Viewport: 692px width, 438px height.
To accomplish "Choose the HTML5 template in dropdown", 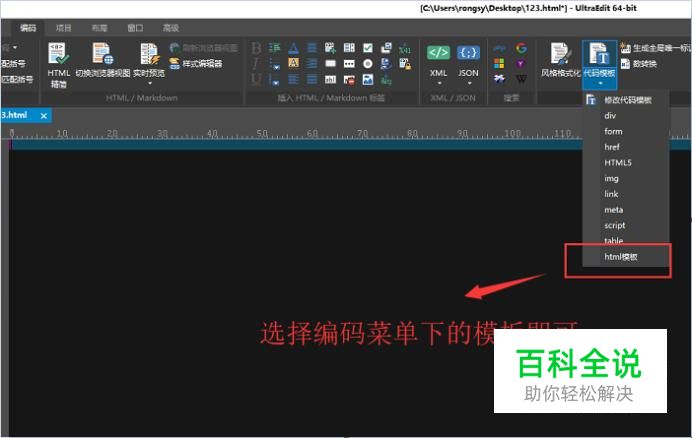I will (626, 162).
